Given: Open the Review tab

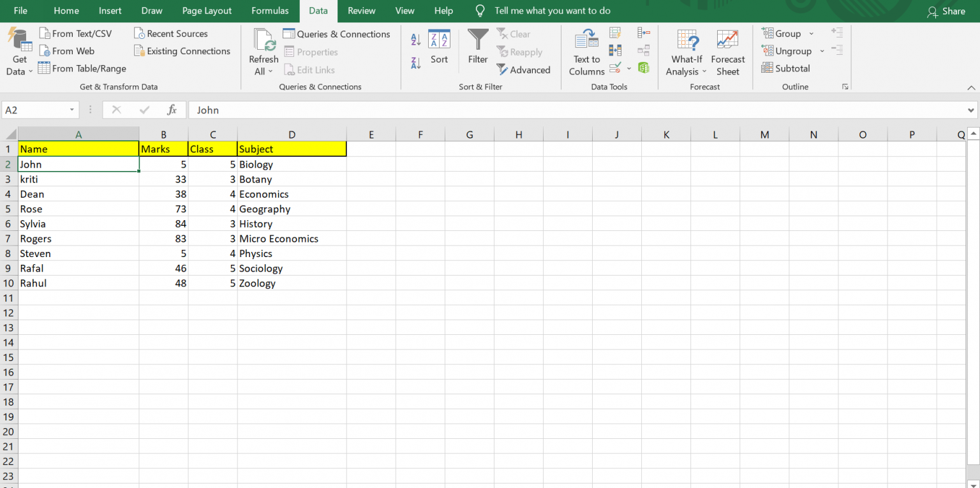Looking at the screenshot, I should [x=361, y=11].
